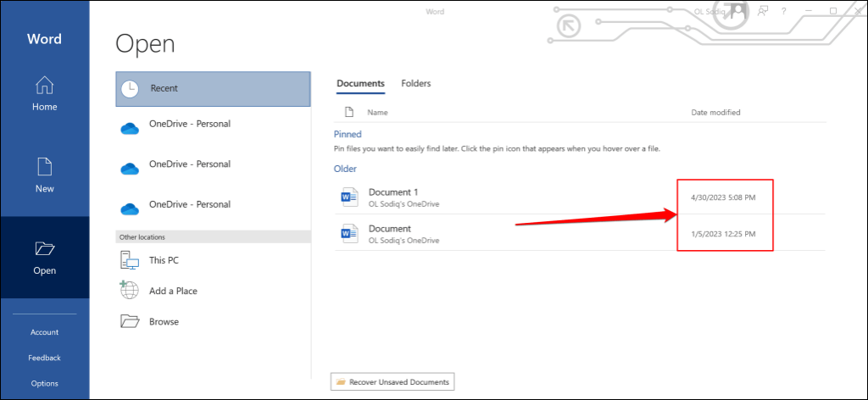Switch to the Folders tab
The image size is (868, 400).
click(415, 84)
